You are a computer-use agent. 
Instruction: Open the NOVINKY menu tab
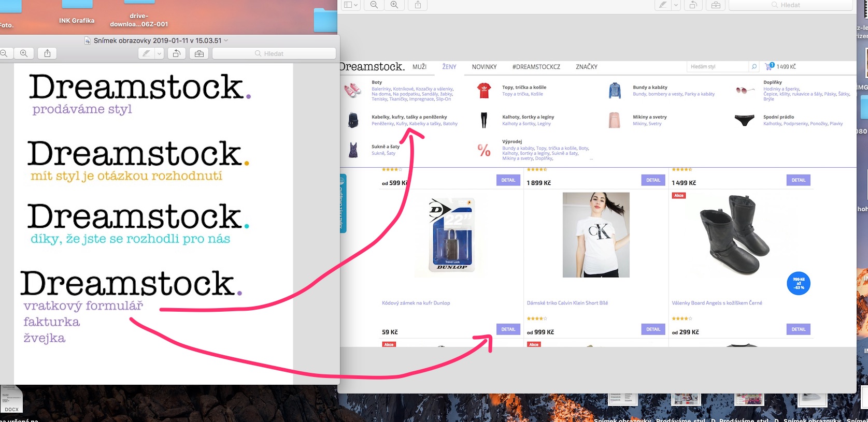(484, 67)
